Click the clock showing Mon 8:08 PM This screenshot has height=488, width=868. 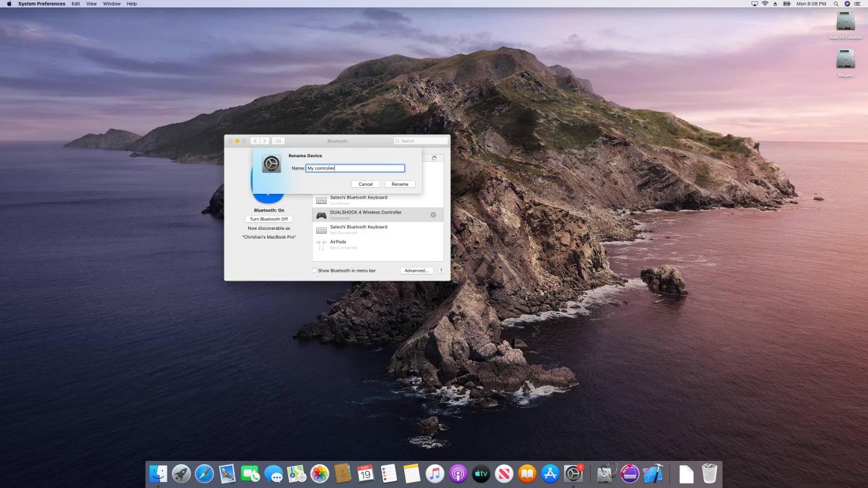(x=811, y=4)
